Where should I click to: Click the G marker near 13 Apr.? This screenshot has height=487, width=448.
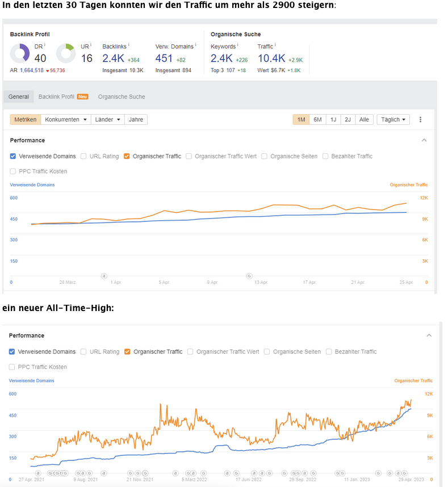click(x=249, y=276)
